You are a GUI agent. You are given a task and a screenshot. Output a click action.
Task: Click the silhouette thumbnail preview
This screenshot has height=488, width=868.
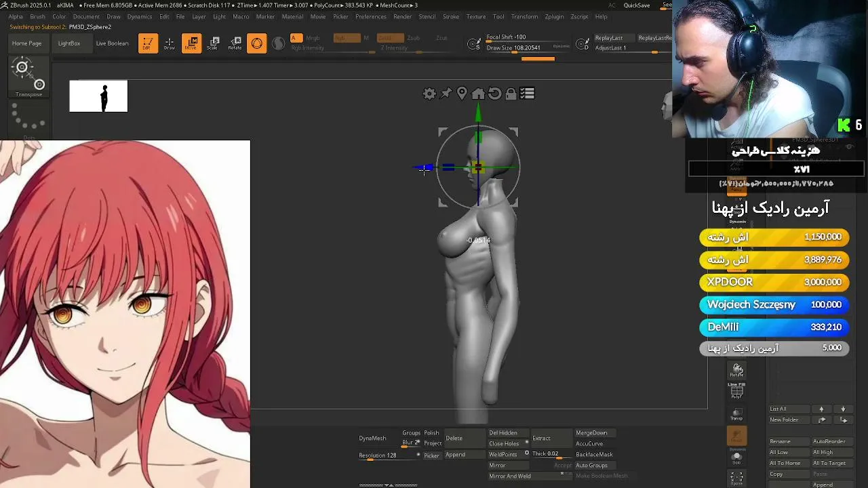coord(98,96)
